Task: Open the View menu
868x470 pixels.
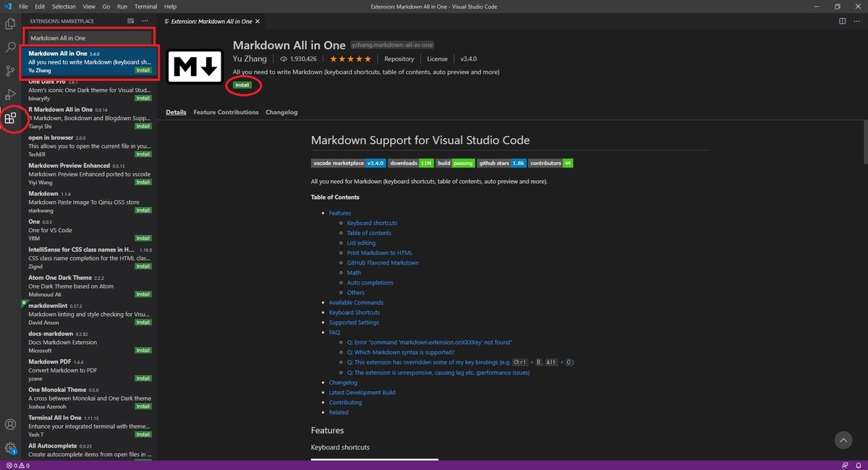Action: point(89,6)
